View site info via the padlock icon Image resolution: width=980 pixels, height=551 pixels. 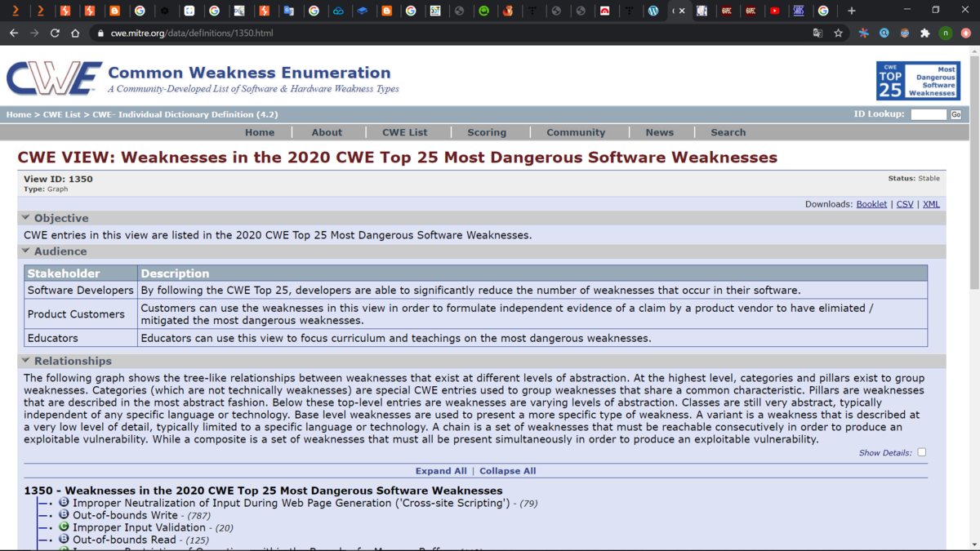click(x=100, y=33)
